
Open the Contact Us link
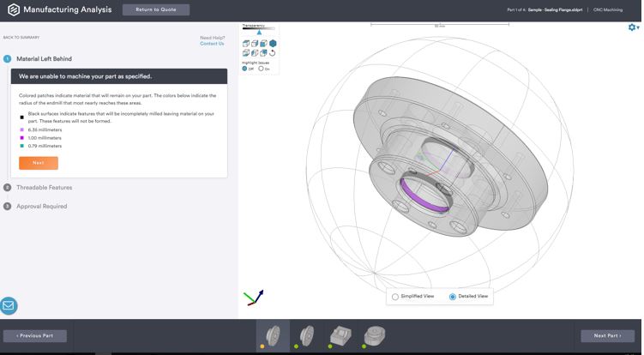click(212, 43)
